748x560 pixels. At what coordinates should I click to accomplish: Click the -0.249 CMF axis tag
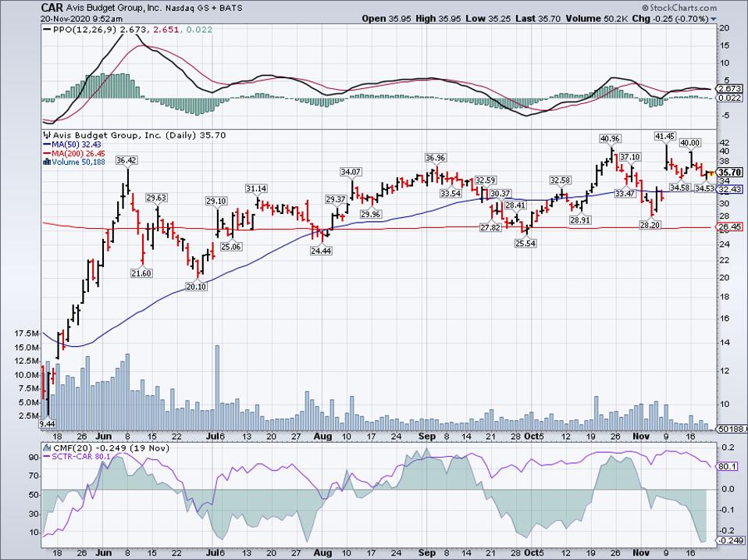730,540
